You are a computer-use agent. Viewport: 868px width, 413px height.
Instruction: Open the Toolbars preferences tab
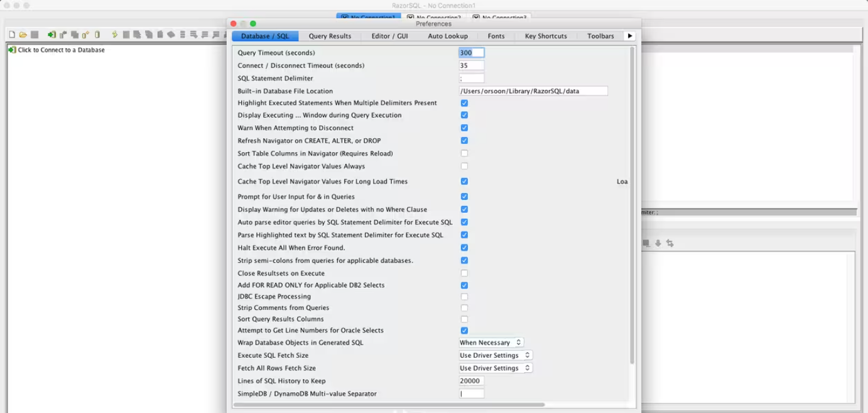600,36
